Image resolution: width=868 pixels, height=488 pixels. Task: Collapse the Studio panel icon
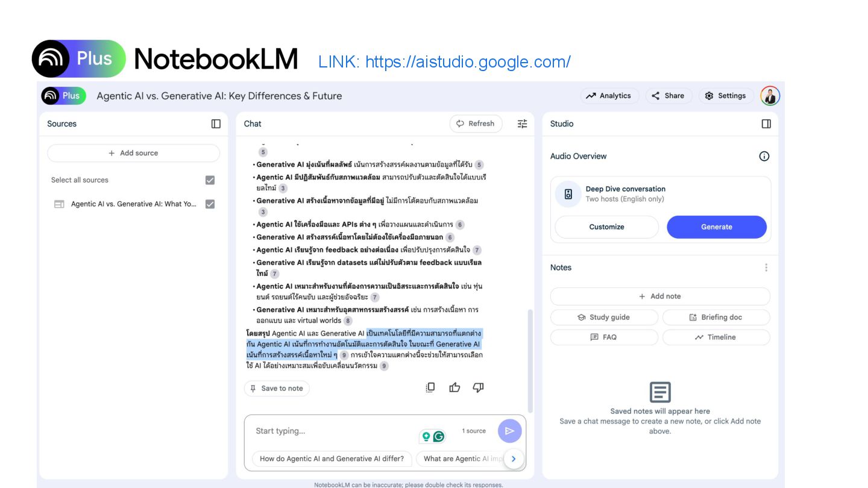click(x=766, y=124)
